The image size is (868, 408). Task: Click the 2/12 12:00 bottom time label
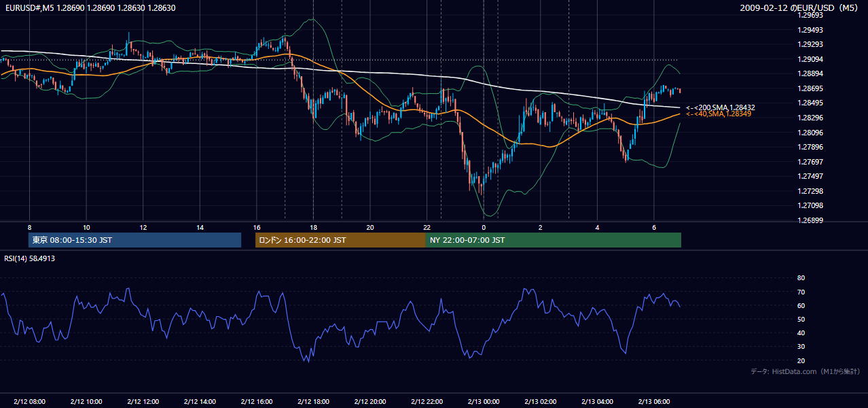(x=143, y=402)
